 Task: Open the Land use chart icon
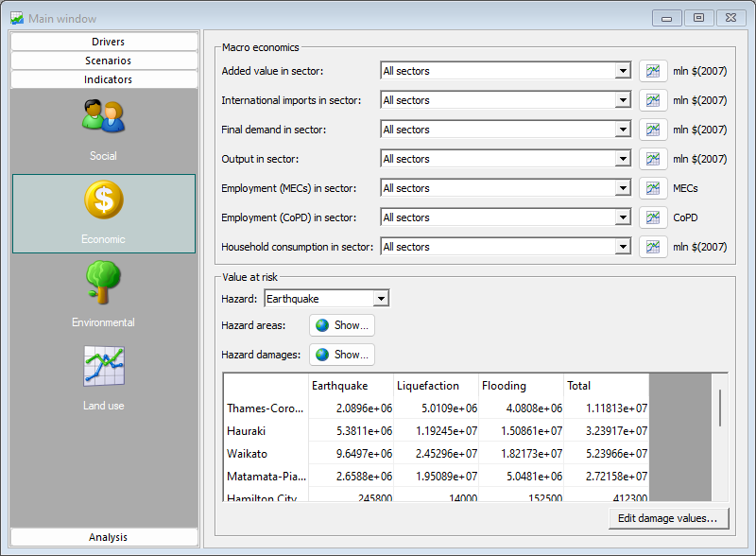pyautogui.click(x=104, y=366)
